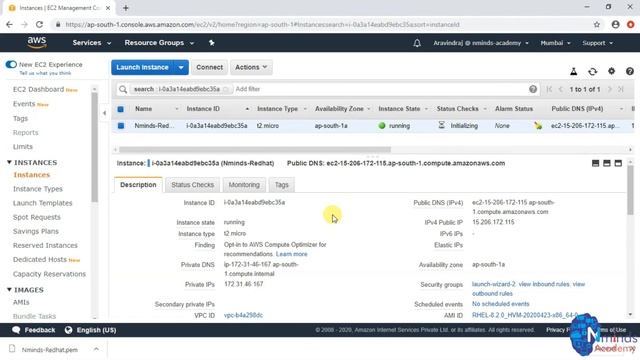
Task: Go to the first page of results
Action: tap(549, 89)
